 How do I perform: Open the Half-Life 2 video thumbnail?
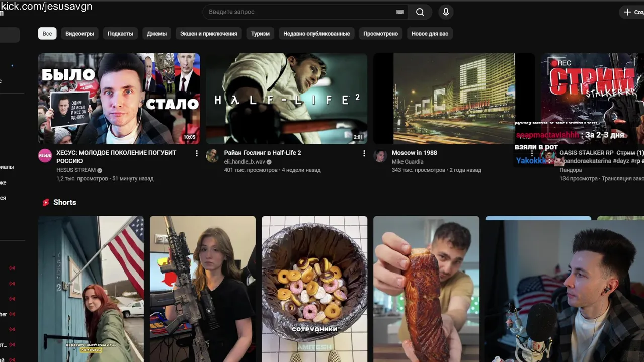(x=286, y=99)
